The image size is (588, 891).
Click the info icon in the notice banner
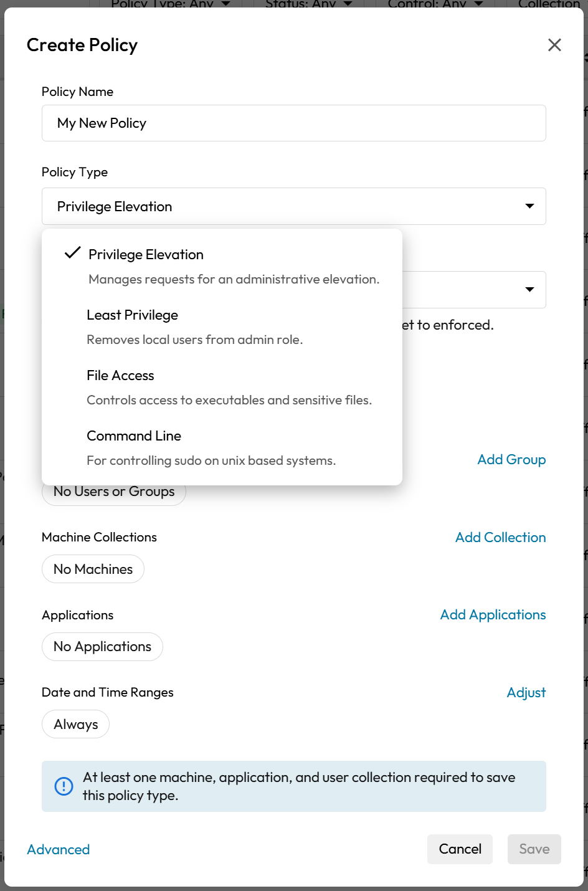(64, 786)
